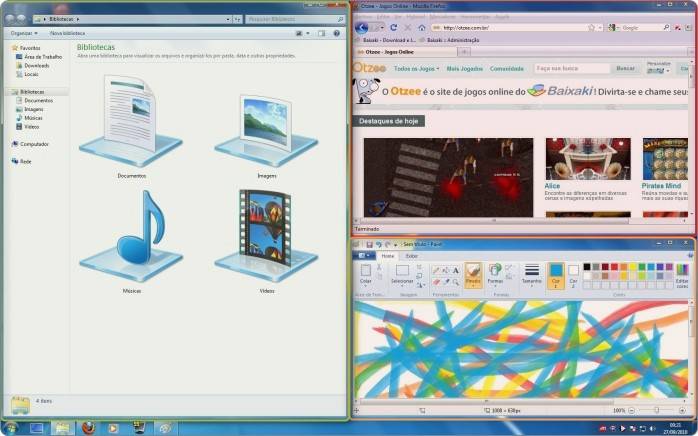Select the Fill with color bucket tool
This screenshot has width=698, height=436.
click(x=446, y=270)
